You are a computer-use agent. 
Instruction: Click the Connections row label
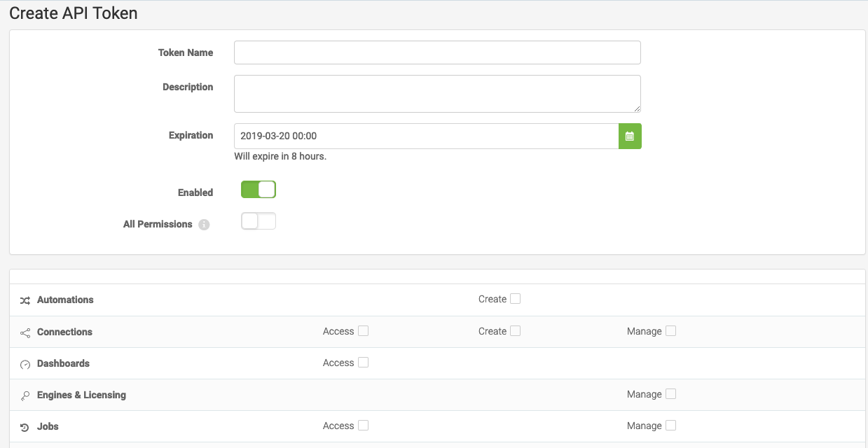(64, 332)
